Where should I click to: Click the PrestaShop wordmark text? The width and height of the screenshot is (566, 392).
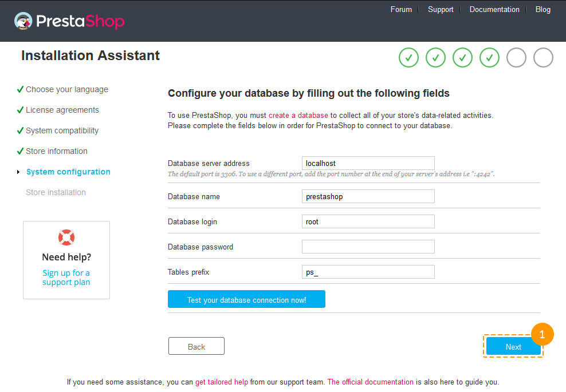click(81, 21)
